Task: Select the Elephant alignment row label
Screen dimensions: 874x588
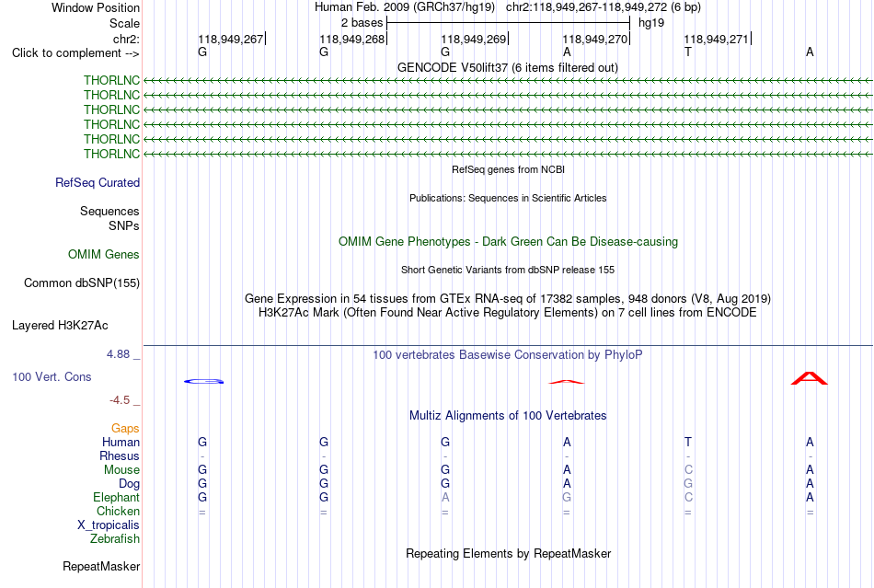Action: (x=116, y=497)
